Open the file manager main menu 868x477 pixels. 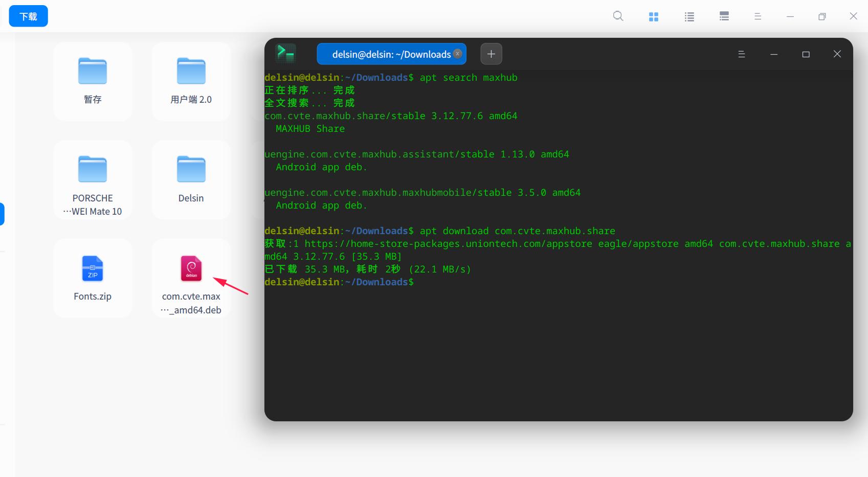click(x=758, y=16)
